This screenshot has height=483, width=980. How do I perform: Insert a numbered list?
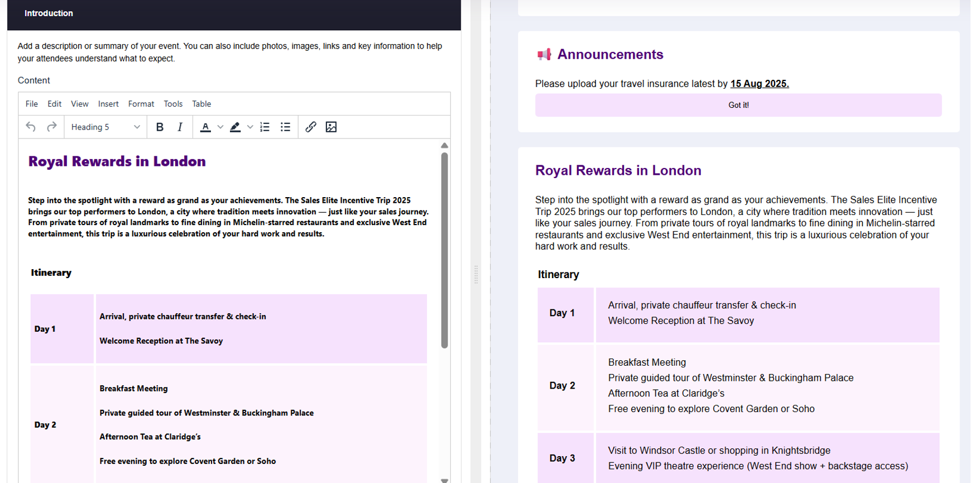click(265, 127)
